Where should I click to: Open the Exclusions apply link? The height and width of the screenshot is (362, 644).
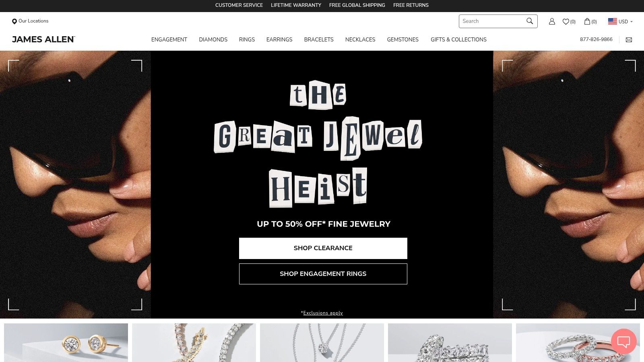coord(323,313)
